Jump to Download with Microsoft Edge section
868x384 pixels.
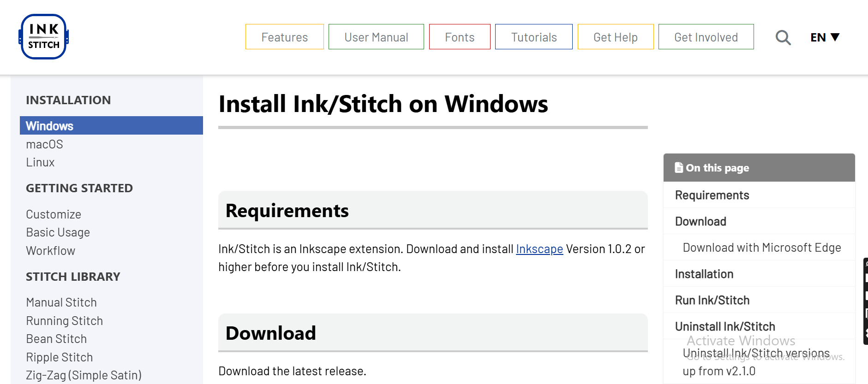pyautogui.click(x=762, y=248)
